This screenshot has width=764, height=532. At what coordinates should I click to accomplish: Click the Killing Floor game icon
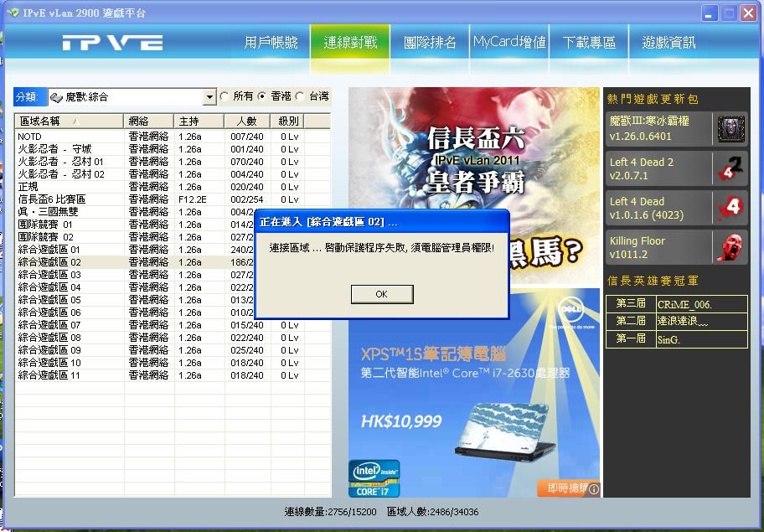[730, 247]
